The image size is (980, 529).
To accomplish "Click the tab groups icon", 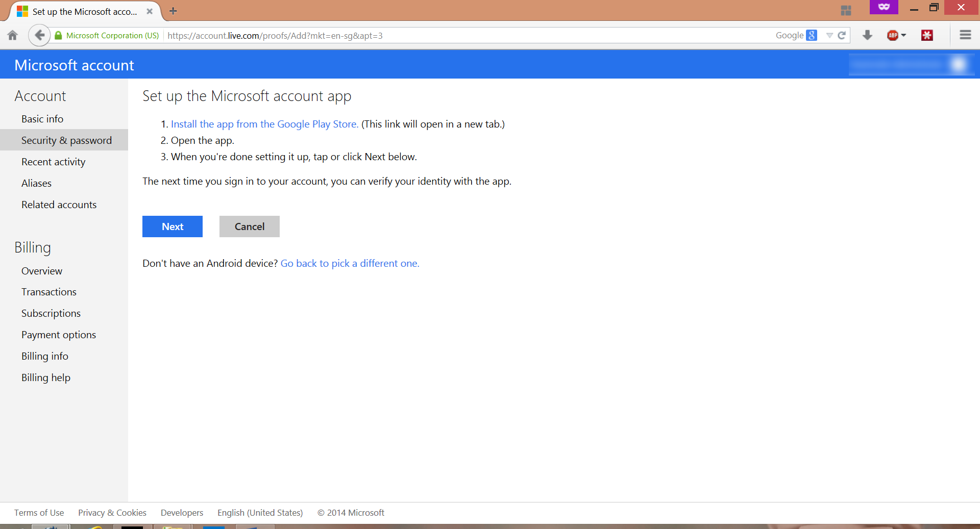I will [846, 10].
